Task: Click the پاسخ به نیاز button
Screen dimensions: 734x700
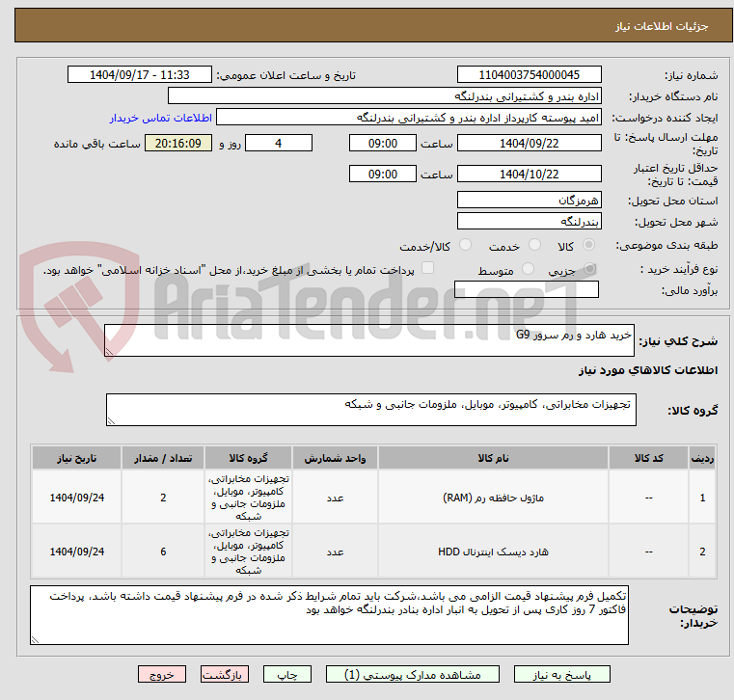Action: 561,674
